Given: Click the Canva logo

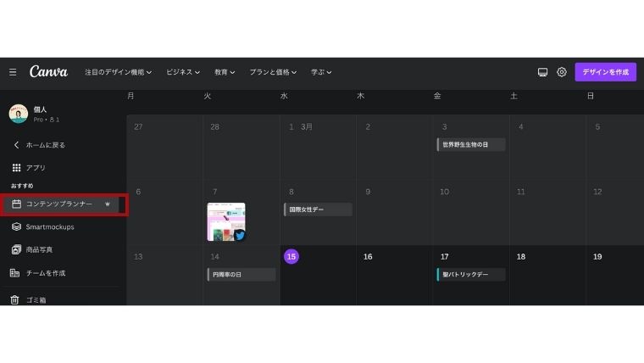Looking at the screenshot, I should tap(48, 72).
